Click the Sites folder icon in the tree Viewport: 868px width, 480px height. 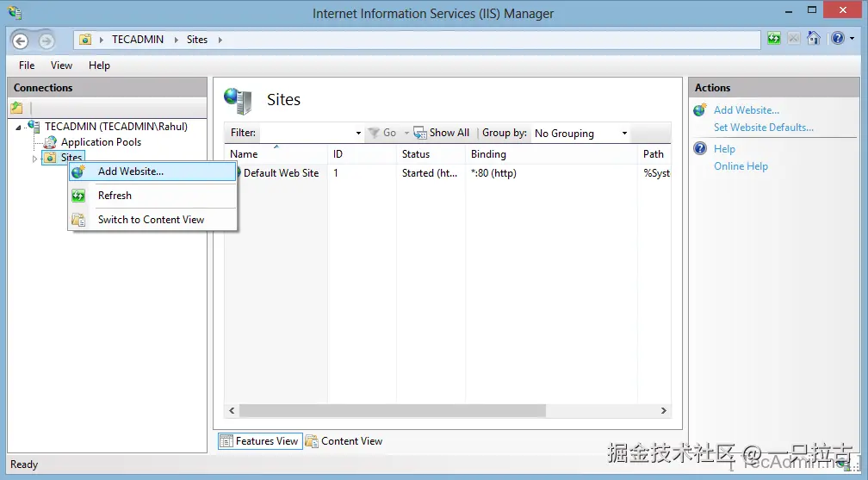50,158
